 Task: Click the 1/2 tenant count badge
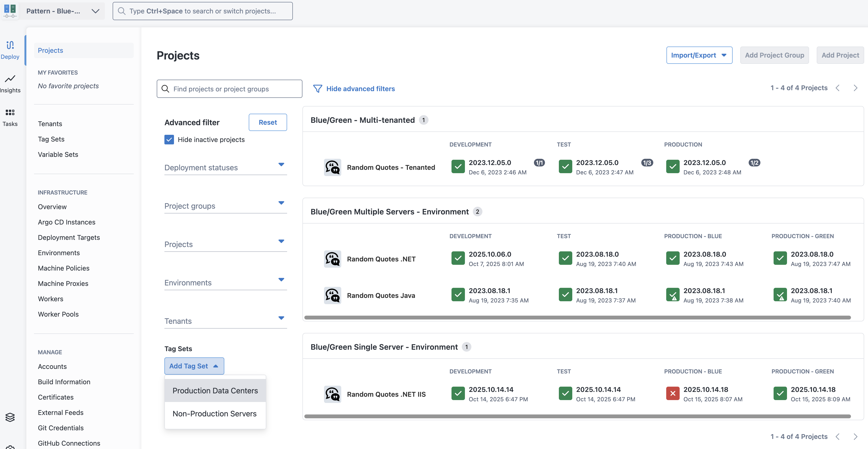[x=754, y=163]
